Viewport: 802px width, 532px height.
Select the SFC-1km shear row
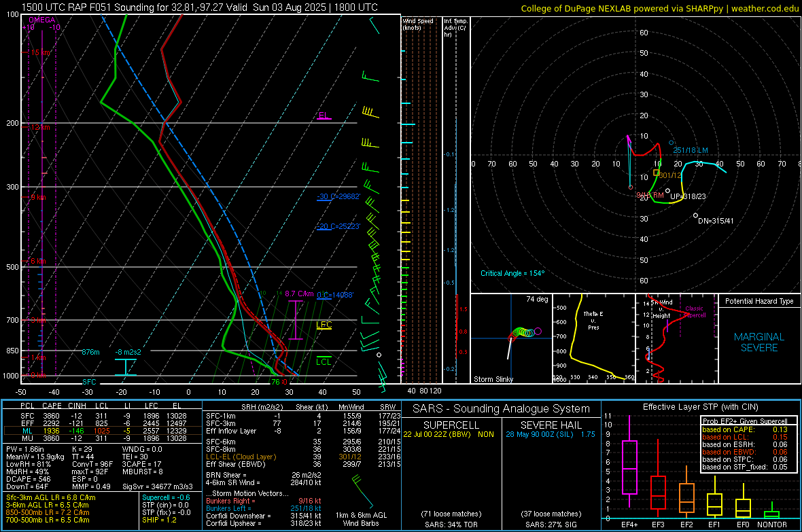[303, 416]
